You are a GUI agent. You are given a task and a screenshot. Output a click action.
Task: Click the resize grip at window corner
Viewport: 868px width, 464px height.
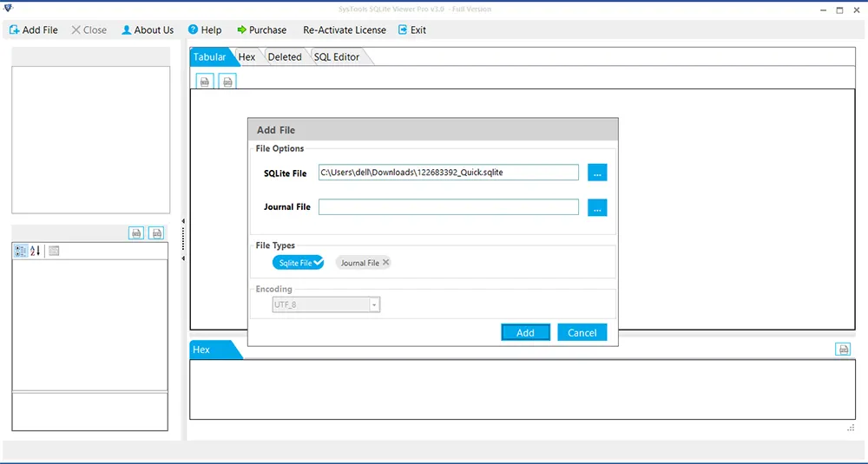coord(851,428)
